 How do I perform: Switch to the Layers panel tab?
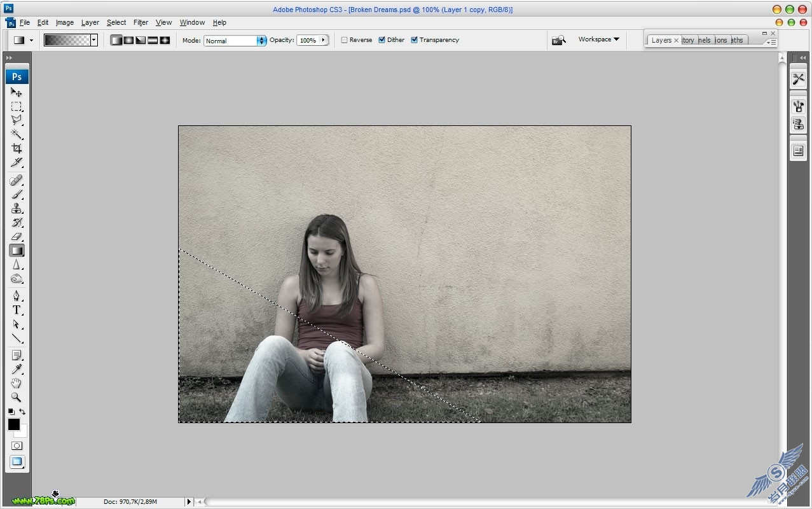coord(661,40)
